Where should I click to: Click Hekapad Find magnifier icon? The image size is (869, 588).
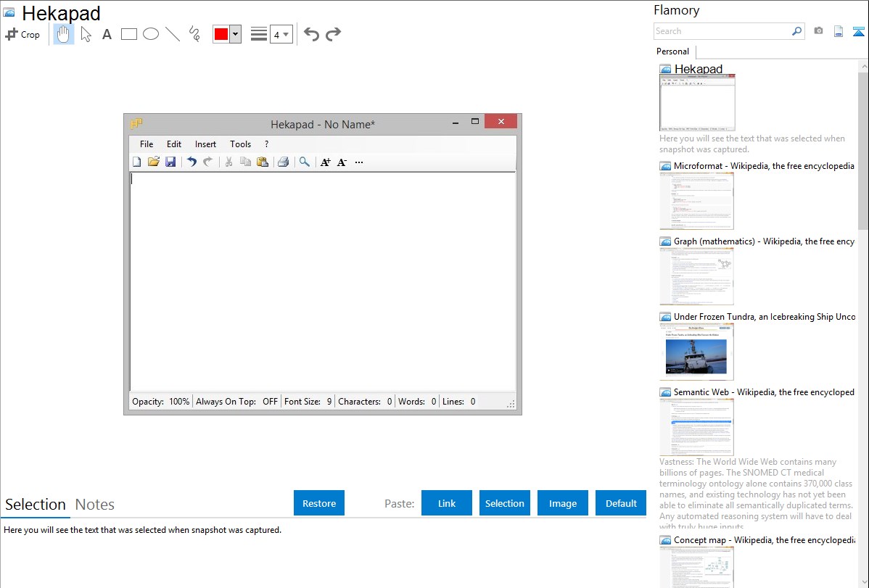[x=304, y=162]
